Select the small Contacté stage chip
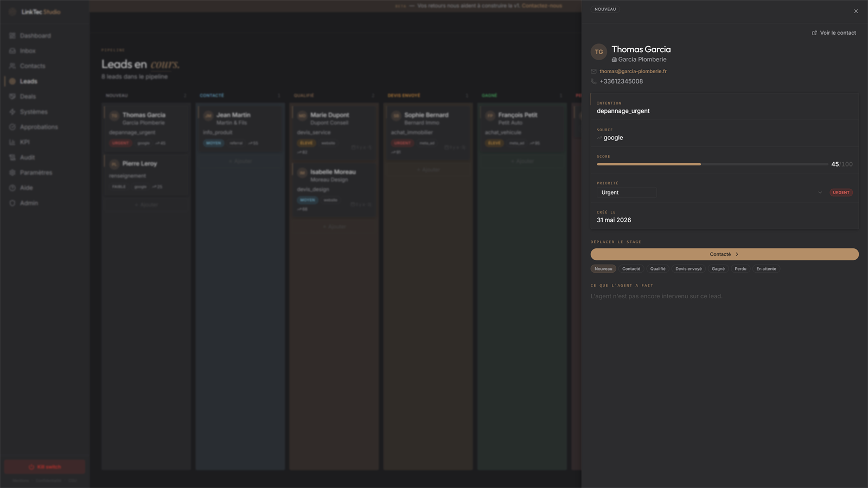868x488 pixels. click(x=631, y=269)
